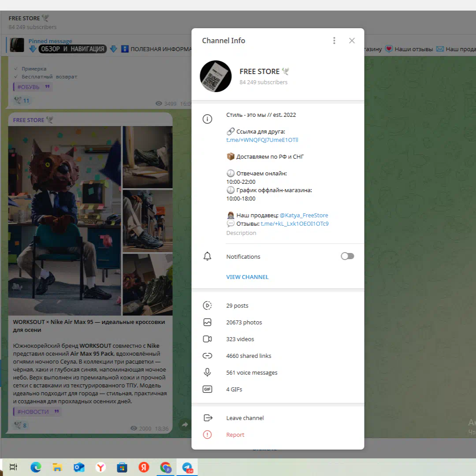
Task: Select Leave channel
Action: coord(245,418)
